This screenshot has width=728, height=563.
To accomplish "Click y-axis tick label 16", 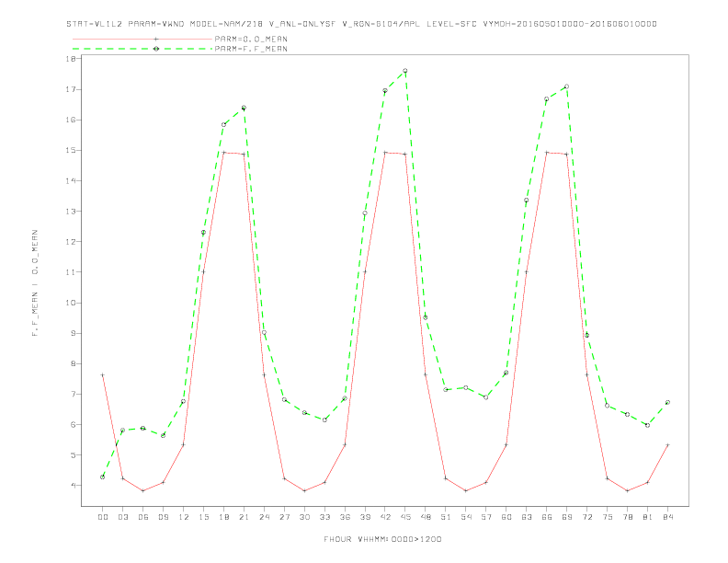I will click(x=71, y=120).
